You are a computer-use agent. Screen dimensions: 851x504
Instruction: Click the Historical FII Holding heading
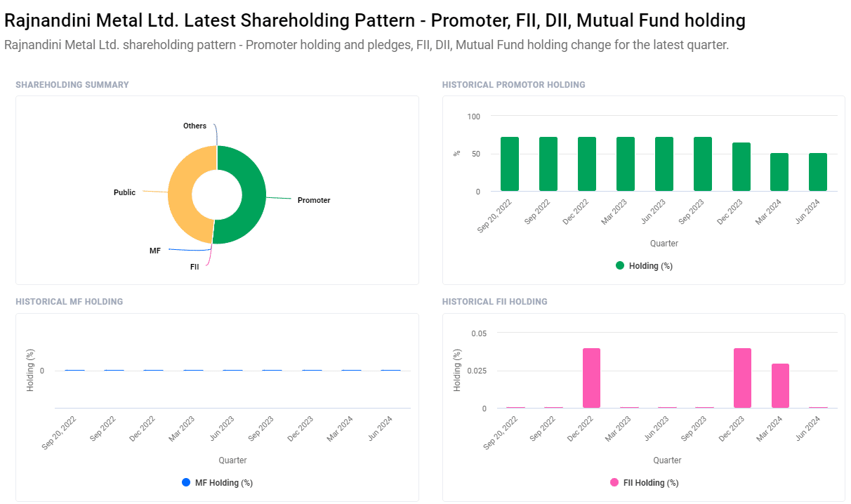point(495,302)
